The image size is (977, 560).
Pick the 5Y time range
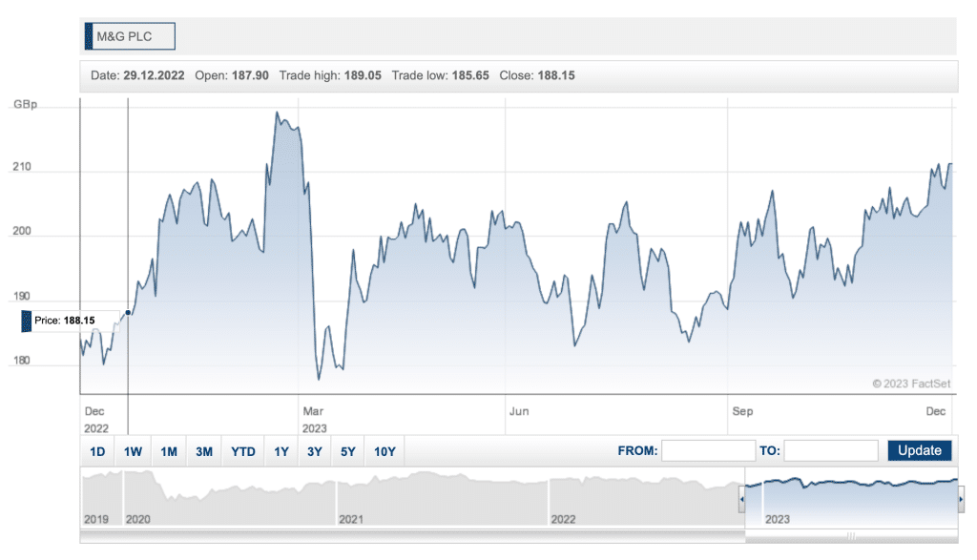click(x=348, y=451)
